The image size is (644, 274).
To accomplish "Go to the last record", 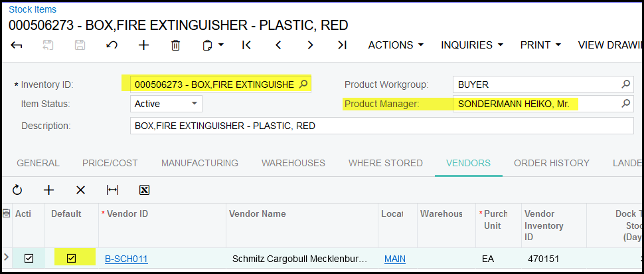I will pos(342,45).
